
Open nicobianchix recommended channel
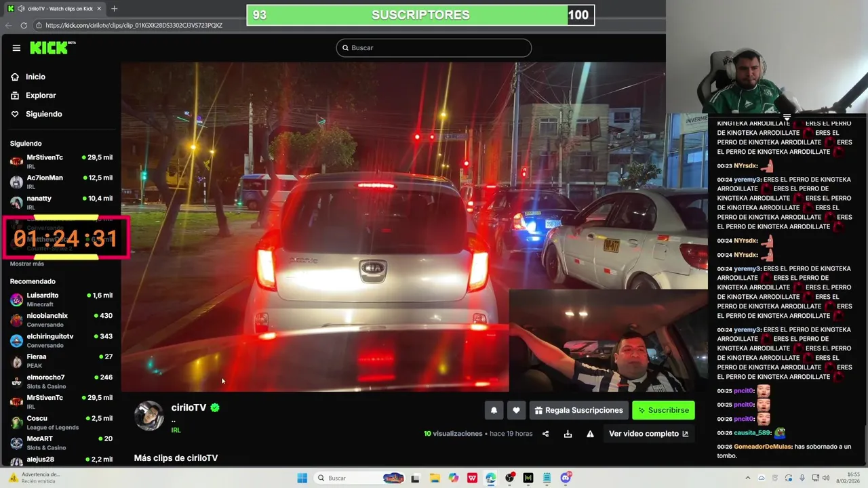click(x=61, y=320)
